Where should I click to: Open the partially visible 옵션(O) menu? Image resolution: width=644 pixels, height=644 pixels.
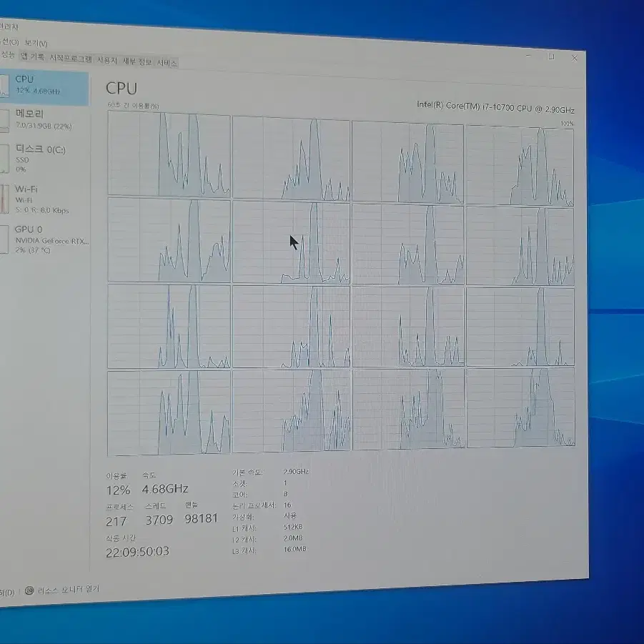9,42
